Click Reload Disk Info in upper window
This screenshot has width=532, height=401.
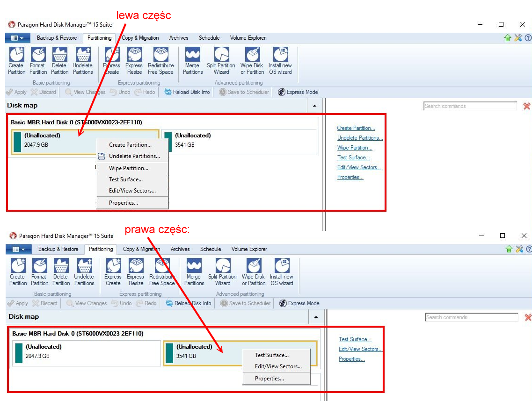(187, 92)
